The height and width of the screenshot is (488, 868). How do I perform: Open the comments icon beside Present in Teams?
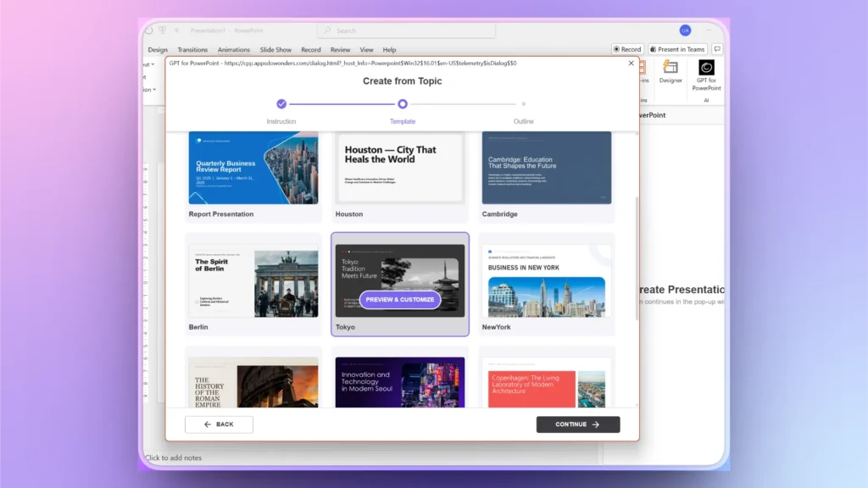(717, 49)
